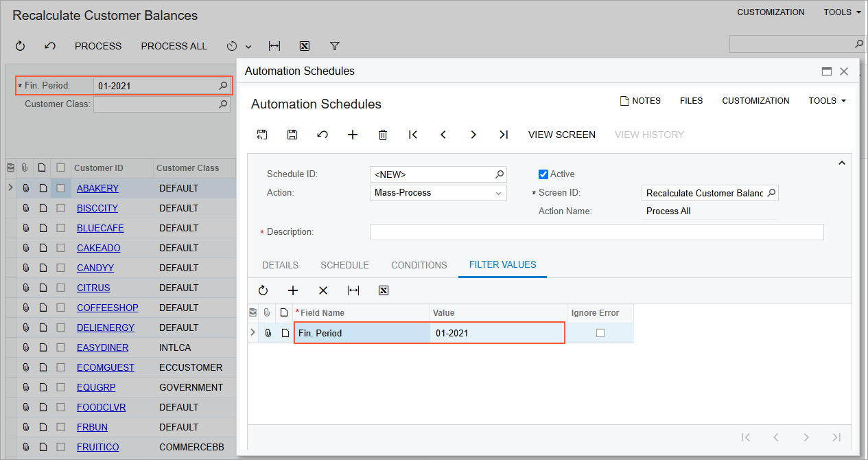Screen dimensions: 868x460
Task: Uncheck the Active checkbox
Action: [543, 174]
